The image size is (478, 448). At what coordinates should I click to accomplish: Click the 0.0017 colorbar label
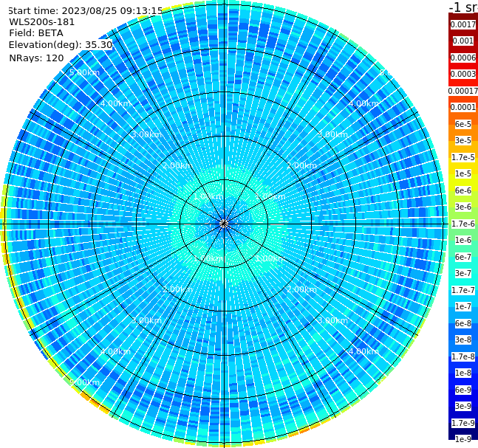(x=463, y=24)
